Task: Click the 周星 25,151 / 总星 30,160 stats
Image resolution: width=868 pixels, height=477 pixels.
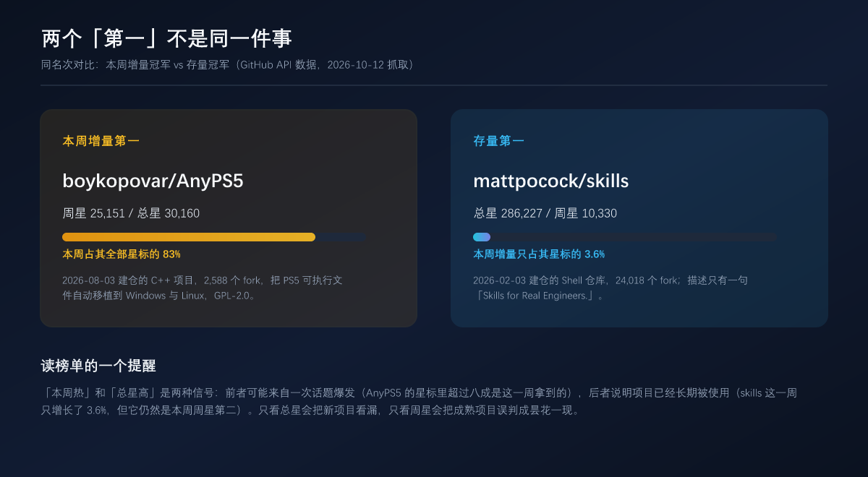Action: [131, 214]
